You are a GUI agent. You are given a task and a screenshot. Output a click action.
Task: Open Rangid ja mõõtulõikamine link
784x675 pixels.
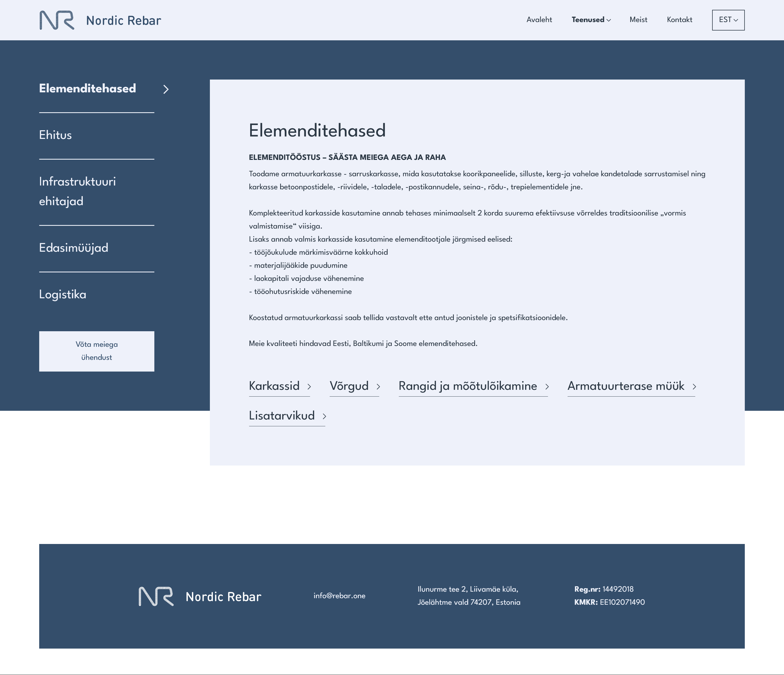[468, 386]
